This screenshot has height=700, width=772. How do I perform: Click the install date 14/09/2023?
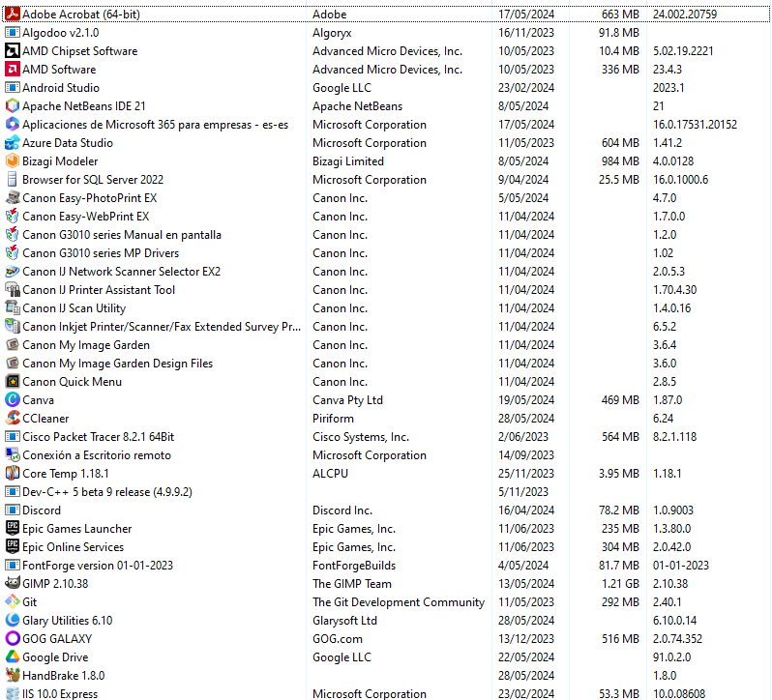pos(526,455)
